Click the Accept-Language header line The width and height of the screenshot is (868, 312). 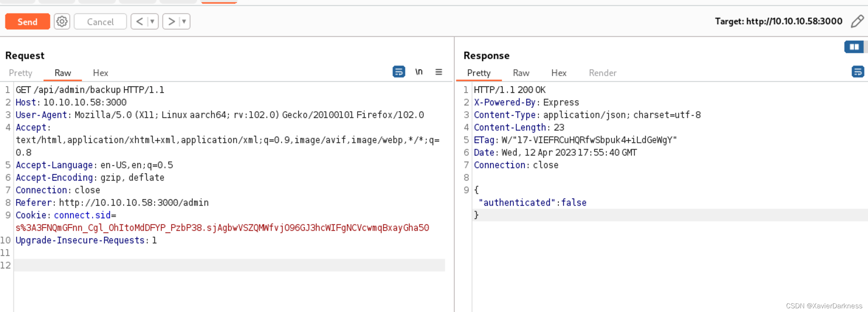pyautogui.click(x=94, y=165)
